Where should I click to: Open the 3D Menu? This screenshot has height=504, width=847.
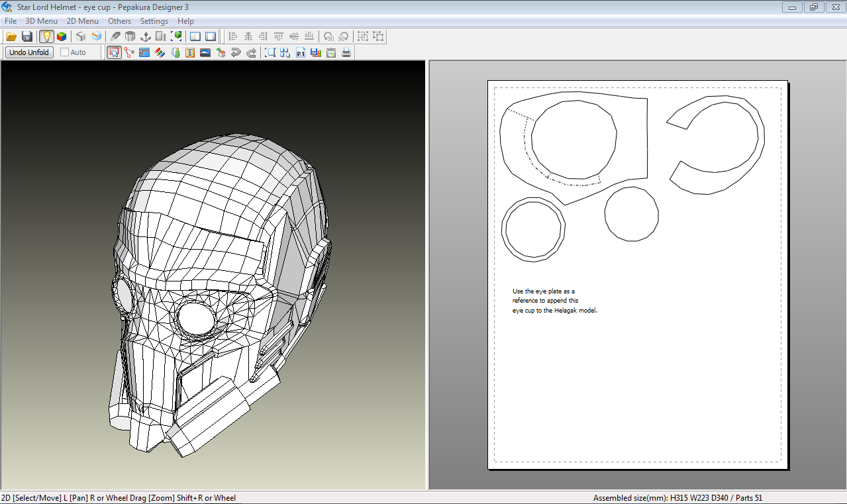point(41,21)
